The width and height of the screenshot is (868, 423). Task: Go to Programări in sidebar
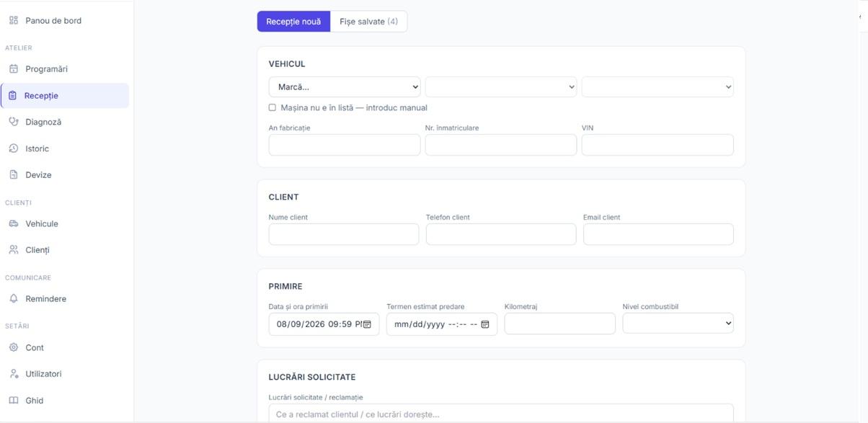[65, 69]
